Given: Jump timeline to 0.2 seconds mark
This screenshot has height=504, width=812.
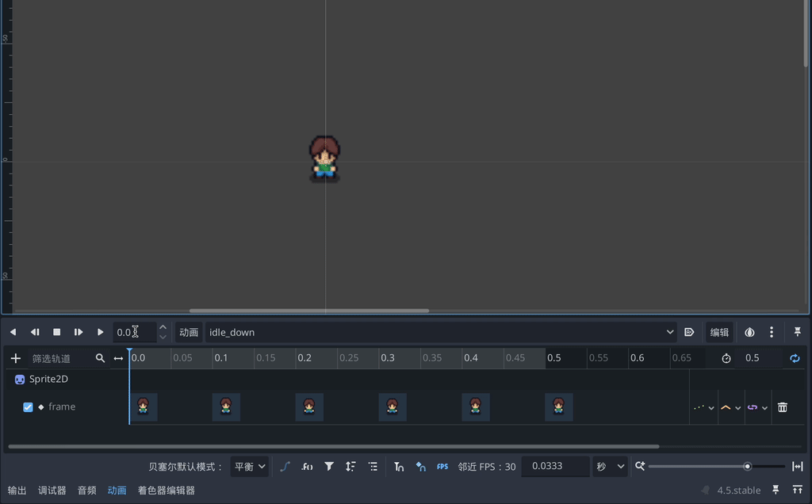Looking at the screenshot, I should (304, 358).
